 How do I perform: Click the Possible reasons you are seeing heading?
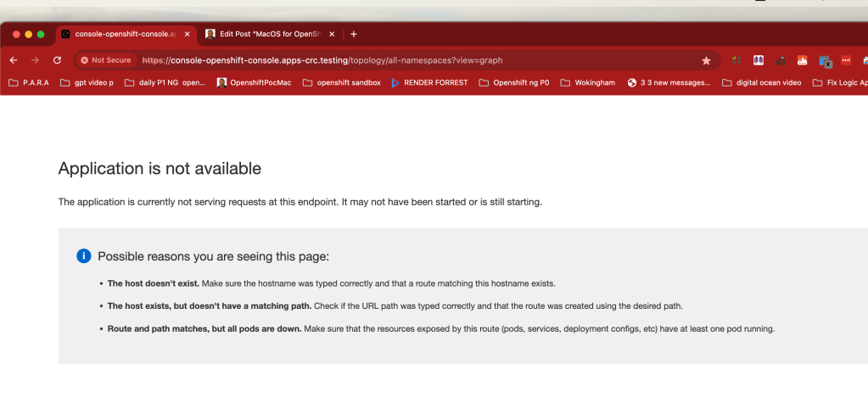click(213, 256)
